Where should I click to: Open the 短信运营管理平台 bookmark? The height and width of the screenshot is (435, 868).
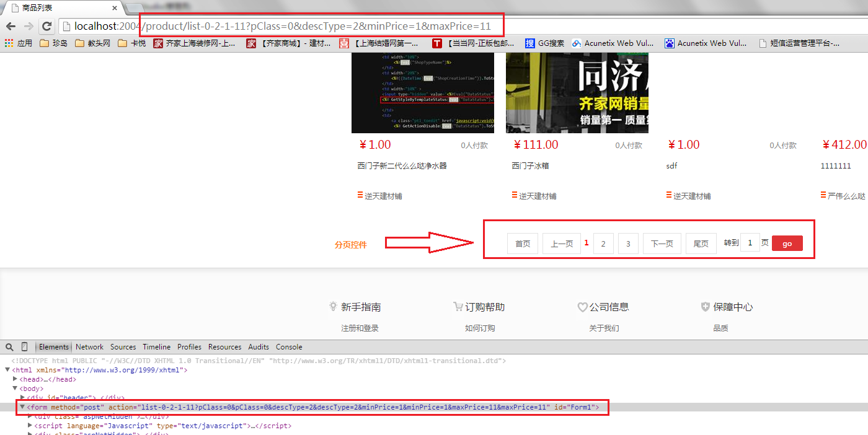(800, 43)
